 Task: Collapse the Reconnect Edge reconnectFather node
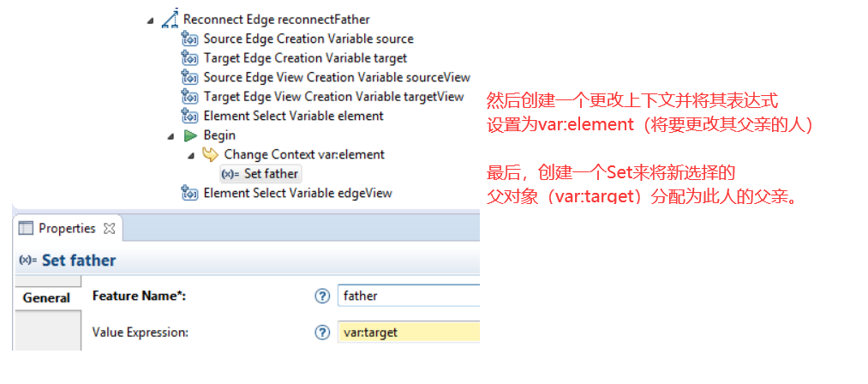pos(150,21)
